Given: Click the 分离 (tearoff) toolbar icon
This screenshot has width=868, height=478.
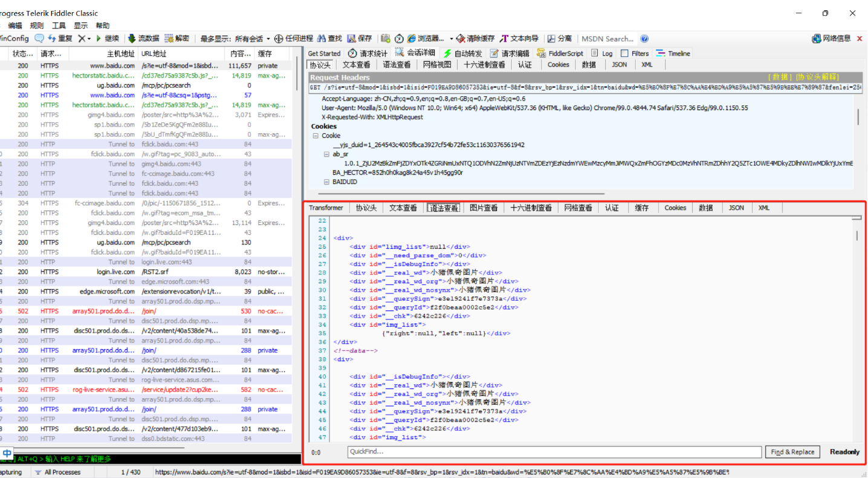Looking at the screenshot, I should point(557,38).
